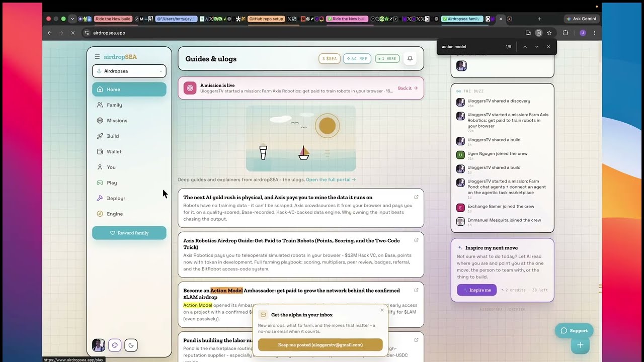Click Exchange Gamer's pink avatar

(x=460, y=208)
